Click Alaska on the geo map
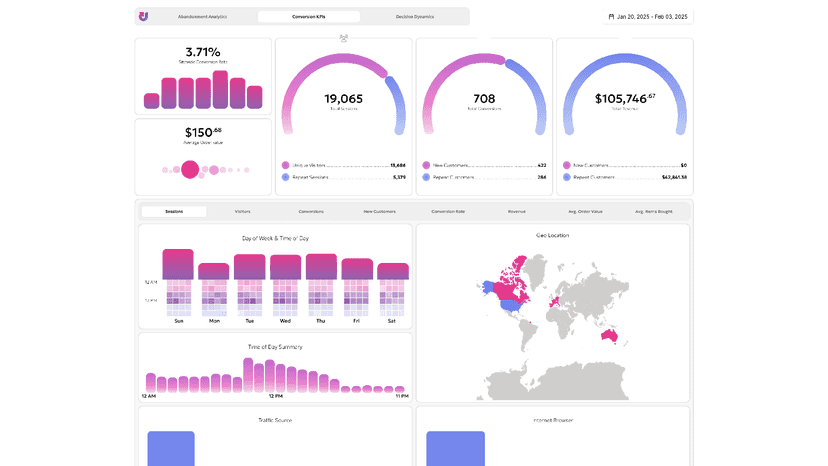Image resolution: width=828 pixels, height=466 pixels. [x=487, y=287]
